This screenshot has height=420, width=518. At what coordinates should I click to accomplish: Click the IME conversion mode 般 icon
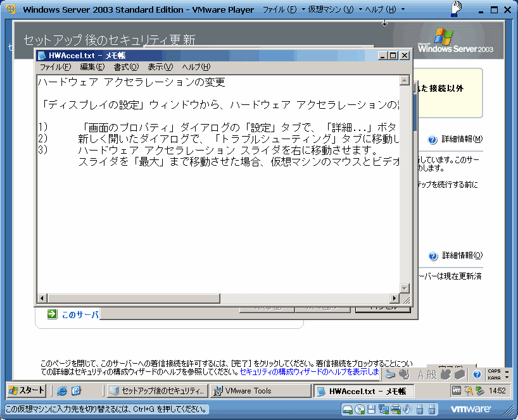(x=431, y=374)
